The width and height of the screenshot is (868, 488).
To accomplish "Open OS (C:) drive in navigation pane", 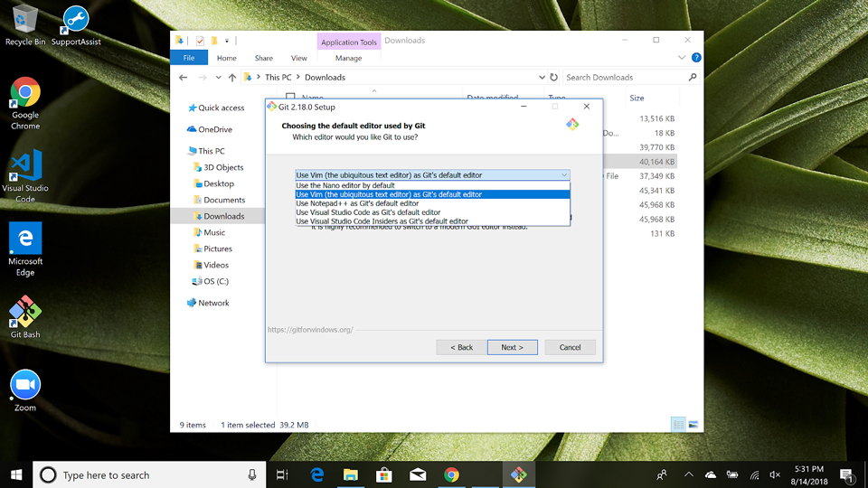I will pos(210,281).
